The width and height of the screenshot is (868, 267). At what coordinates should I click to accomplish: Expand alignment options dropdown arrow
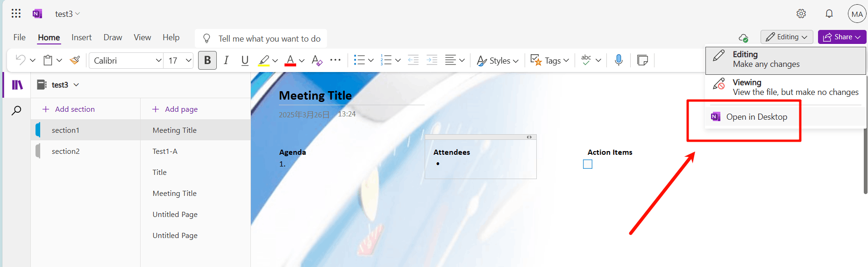(462, 60)
